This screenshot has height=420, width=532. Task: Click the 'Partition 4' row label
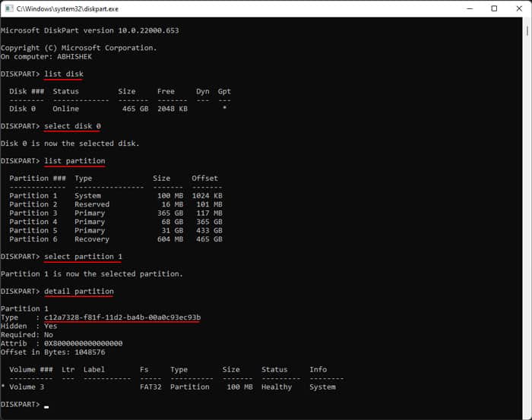tap(33, 222)
